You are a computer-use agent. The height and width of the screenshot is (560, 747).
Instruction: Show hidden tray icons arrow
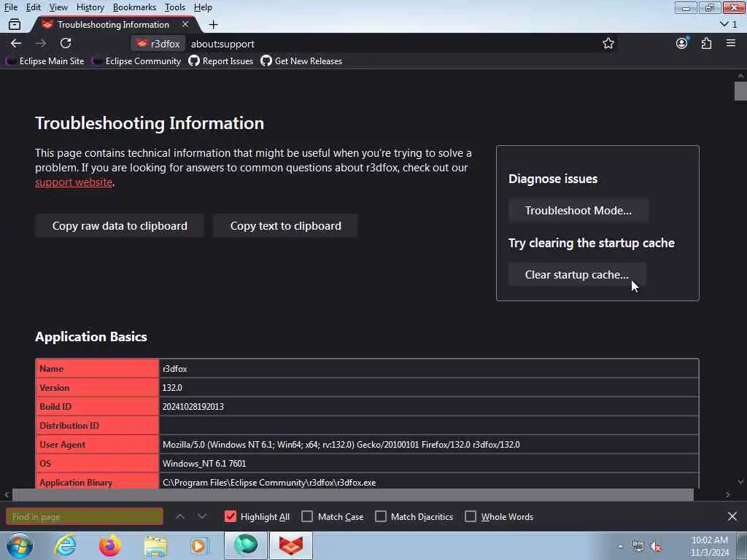(x=620, y=547)
